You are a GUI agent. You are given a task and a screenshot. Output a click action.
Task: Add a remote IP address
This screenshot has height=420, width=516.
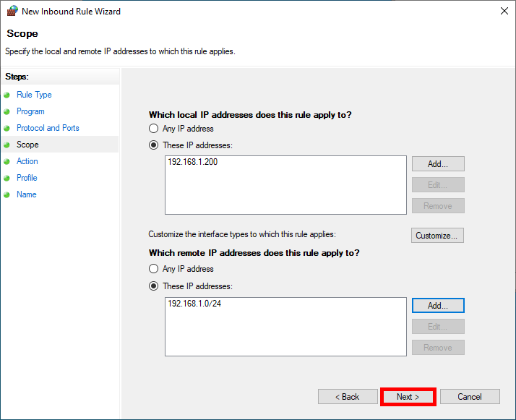point(437,306)
